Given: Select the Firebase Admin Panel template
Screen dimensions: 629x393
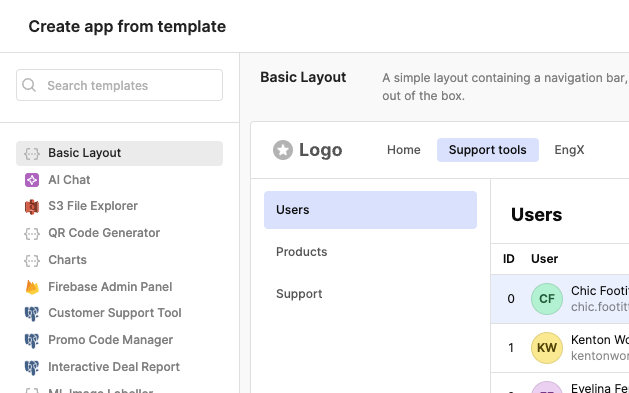Looking at the screenshot, I should (x=120, y=287).
